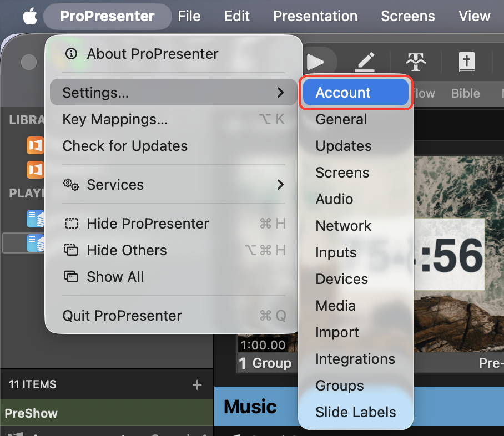Image resolution: width=504 pixels, height=436 pixels.
Task: Open the Bible icon in toolbar
Action: point(466,62)
